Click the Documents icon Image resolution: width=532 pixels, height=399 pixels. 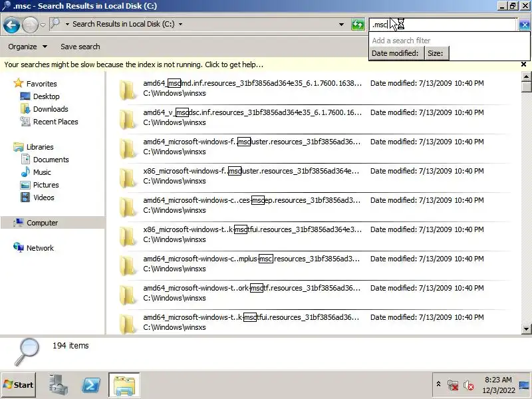click(x=25, y=159)
